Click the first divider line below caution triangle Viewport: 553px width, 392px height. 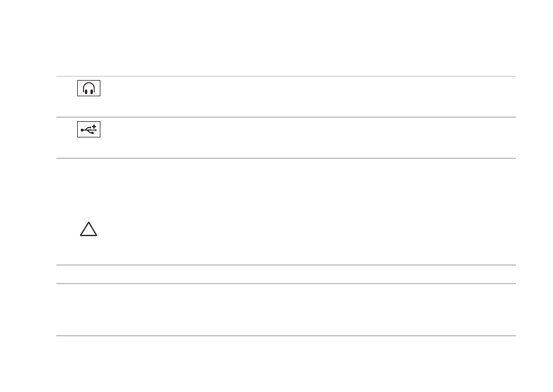pos(286,265)
